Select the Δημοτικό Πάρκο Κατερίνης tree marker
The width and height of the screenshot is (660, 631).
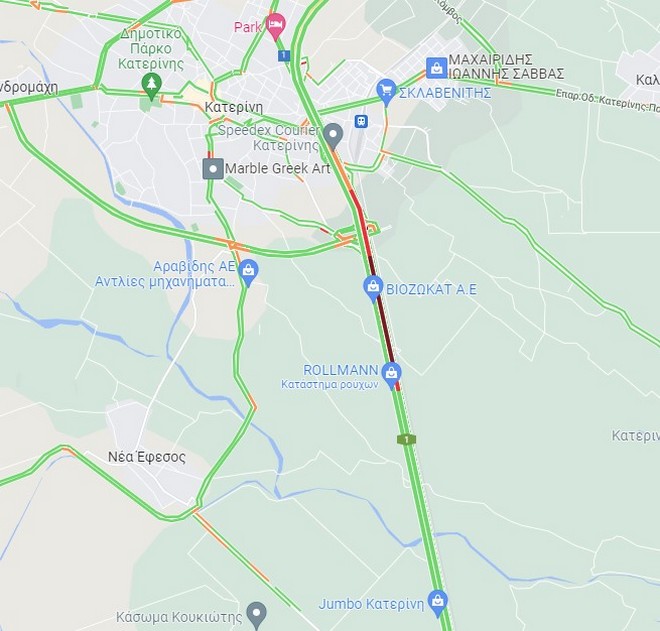pyautogui.click(x=152, y=86)
